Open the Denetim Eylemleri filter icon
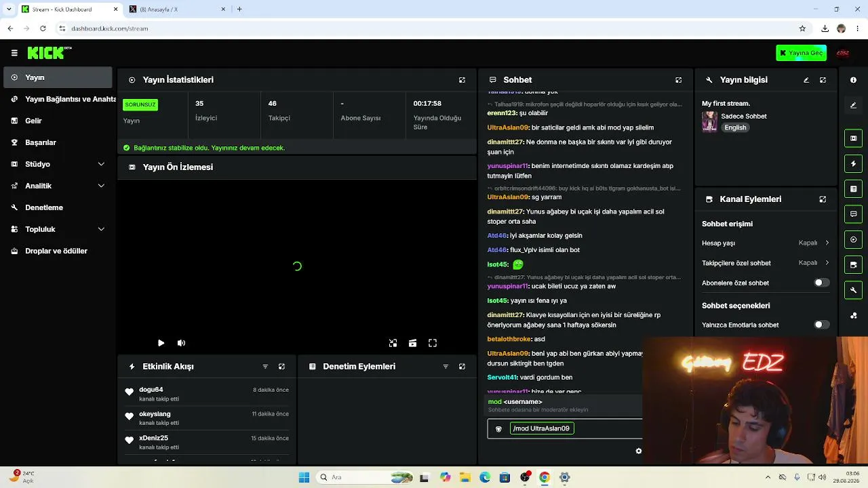The height and width of the screenshot is (488, 868). (x=446, y=367)
